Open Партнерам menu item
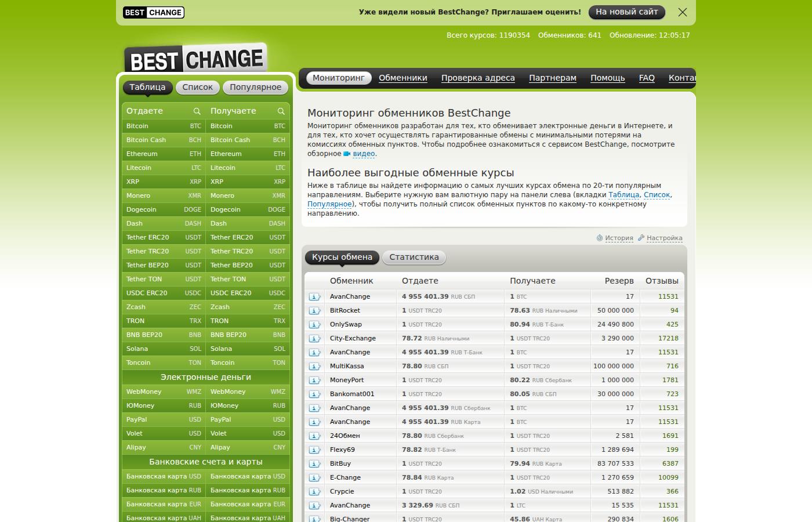The height and width of the screenshot is (522, 812). pos(553,78)
